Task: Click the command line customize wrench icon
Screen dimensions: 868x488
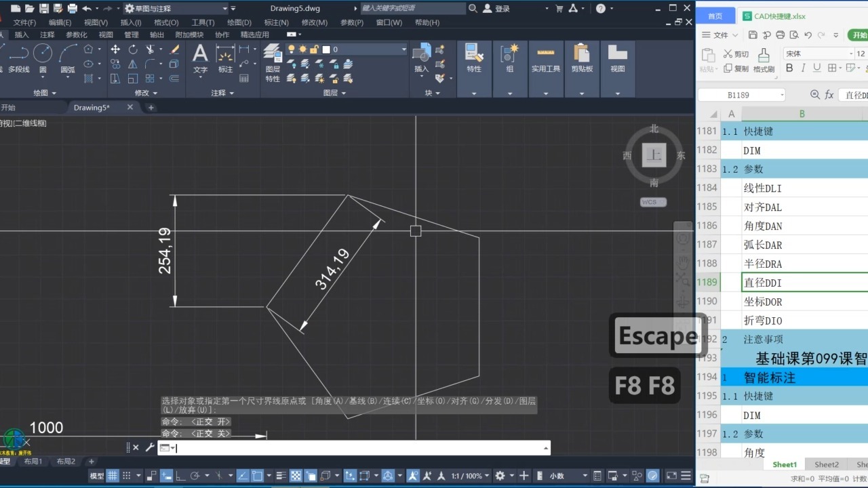Action: tap(150, 447)
